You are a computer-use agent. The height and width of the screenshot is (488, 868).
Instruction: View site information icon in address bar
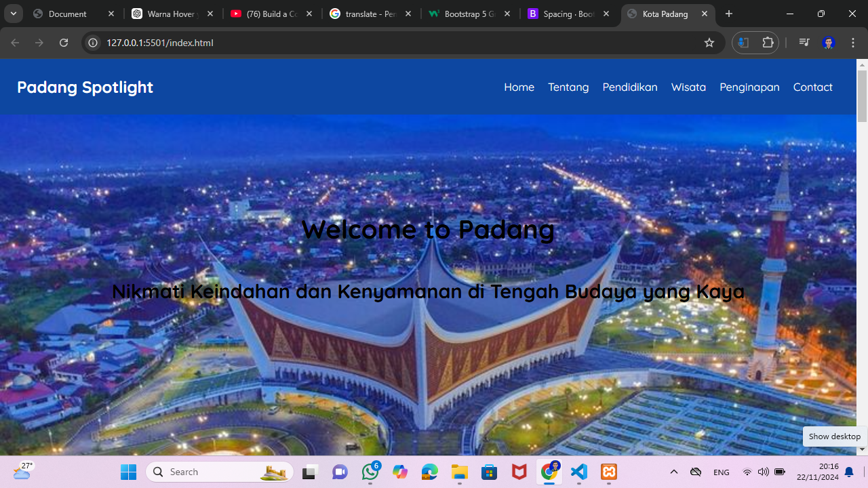pos(94,43)
